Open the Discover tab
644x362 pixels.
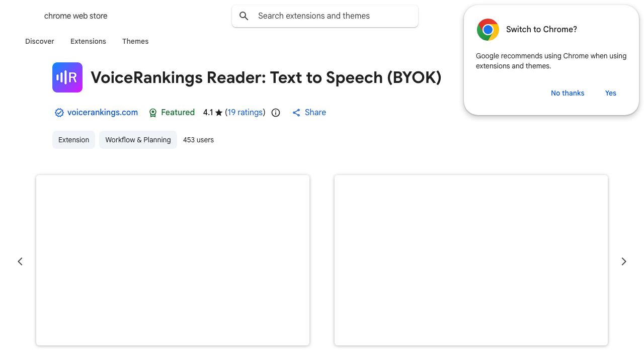pos(40,41)
